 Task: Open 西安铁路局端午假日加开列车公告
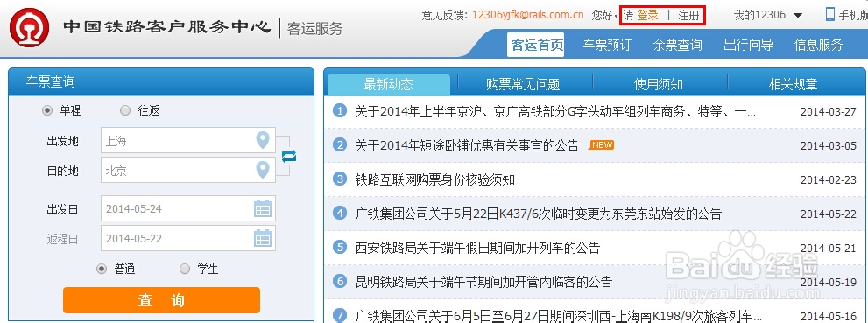click(477, 248)
